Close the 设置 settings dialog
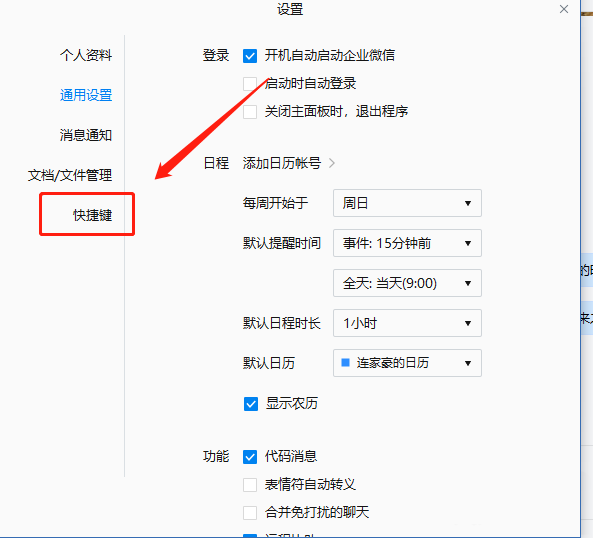The width and height of the screenshot is (593, 538). [564, 9]
